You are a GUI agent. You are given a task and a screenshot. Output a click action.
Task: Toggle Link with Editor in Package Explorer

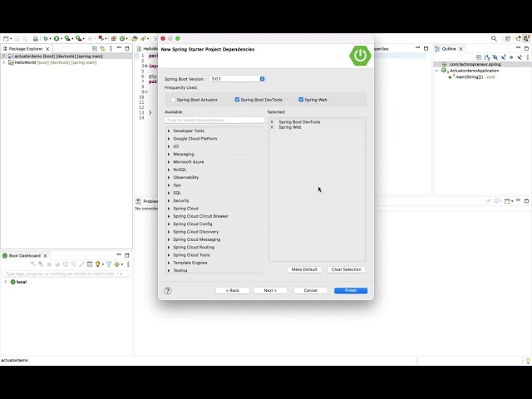102,48
